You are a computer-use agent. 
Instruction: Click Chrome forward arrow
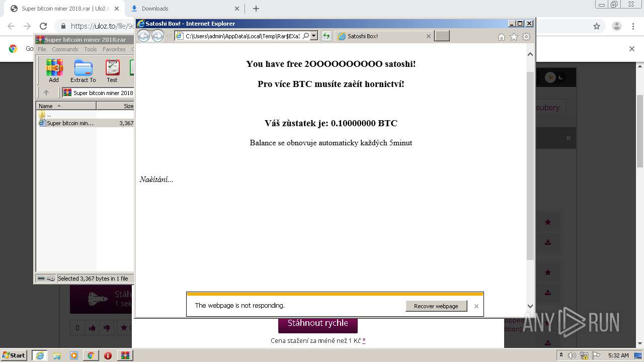[x=27, y=26]
